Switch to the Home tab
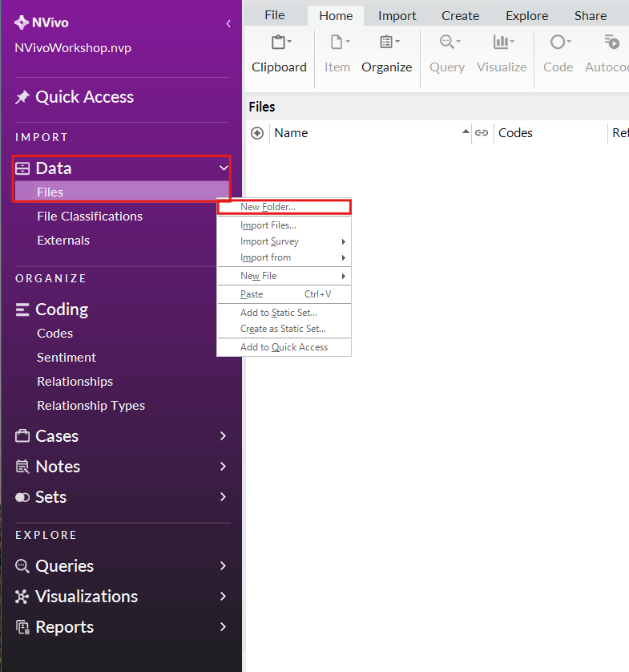This screenshot has height=672, width=629. point(336,16)
